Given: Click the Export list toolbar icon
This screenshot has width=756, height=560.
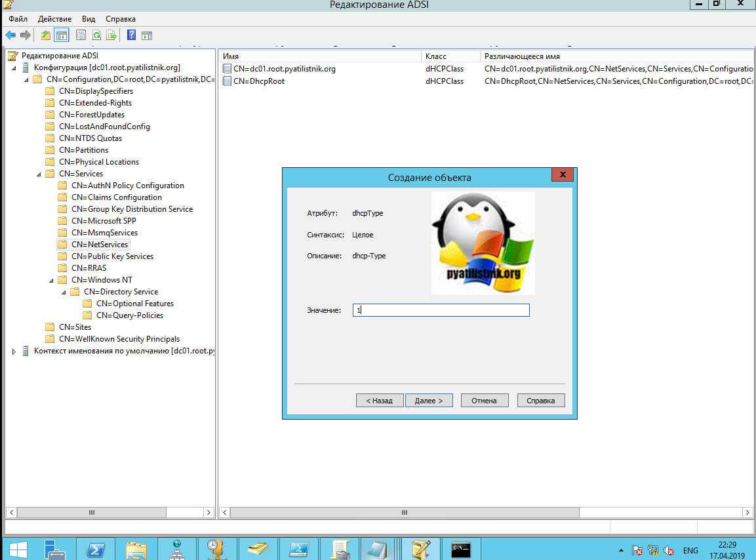Looking at the screenshot, I should (111, 35).
